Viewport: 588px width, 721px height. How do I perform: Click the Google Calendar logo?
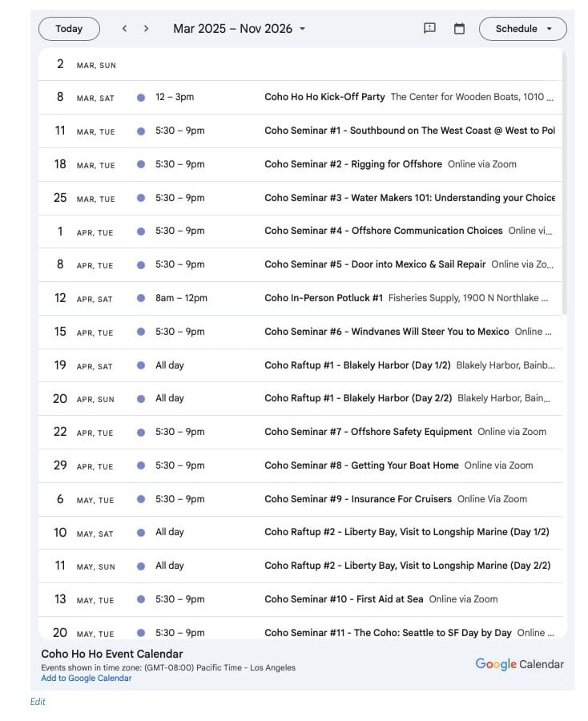519,664
